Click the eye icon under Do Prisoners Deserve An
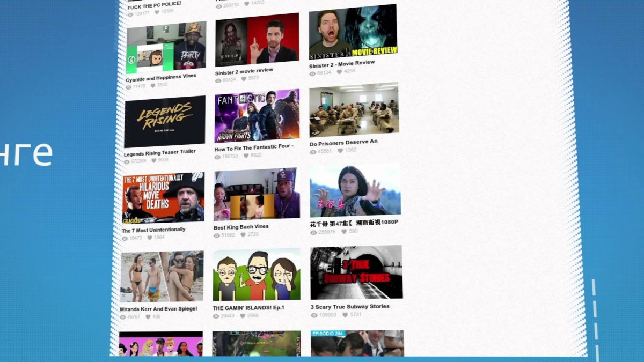This screenshot has height=362, width=644. click(313, 152)
